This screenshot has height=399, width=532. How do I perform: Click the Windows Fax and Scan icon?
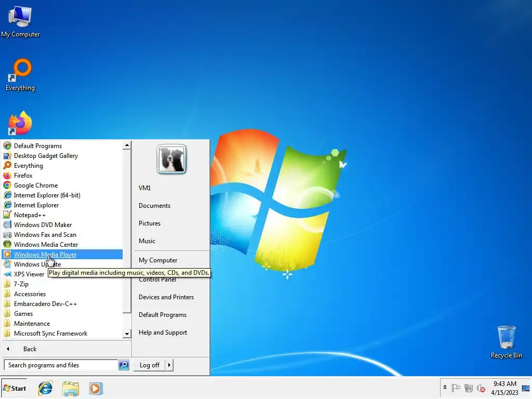(x=7, y=234)
